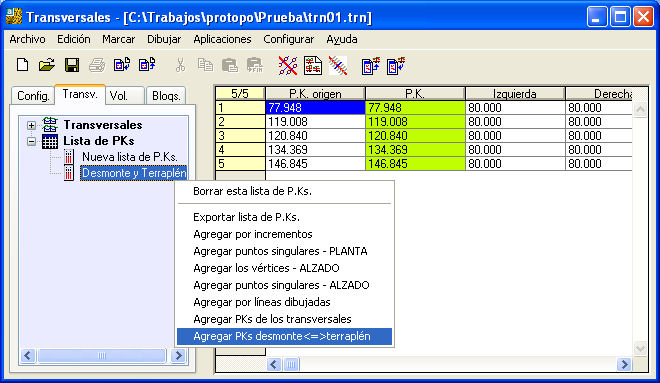Click the P.K. column header

pyautogui.click(x=415, y=93)
